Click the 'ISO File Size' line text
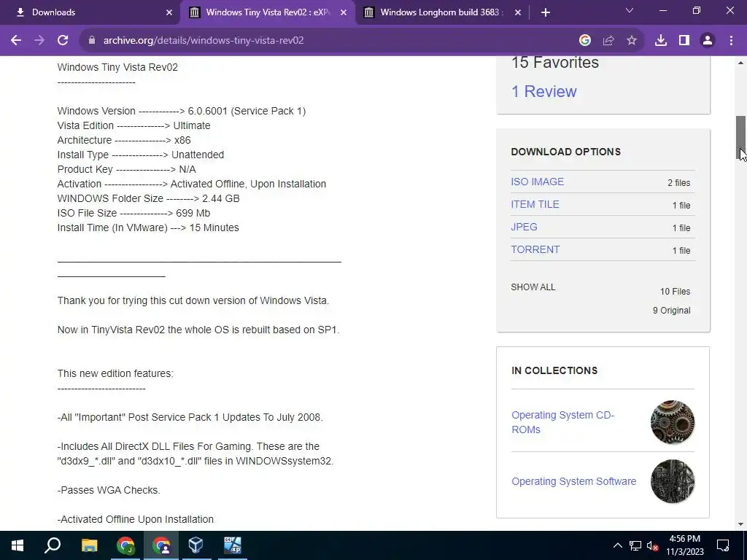The image size is (747, 560). [x=134, y=214]
